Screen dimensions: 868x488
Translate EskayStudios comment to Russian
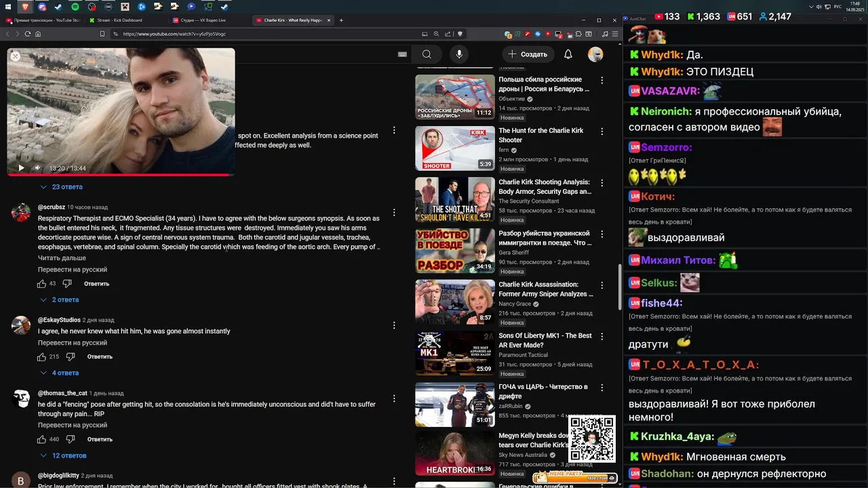(x=73, y=343)
